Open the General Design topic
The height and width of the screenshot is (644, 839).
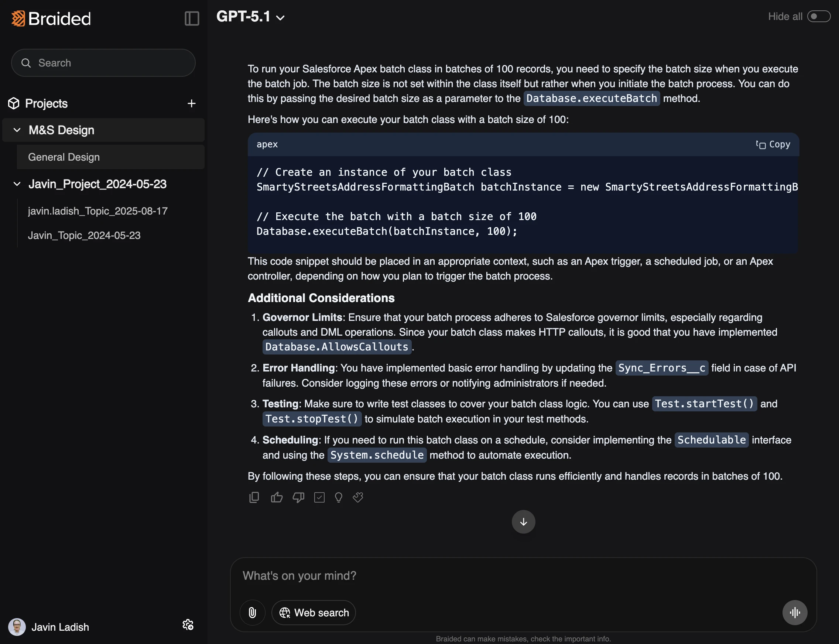click(64, 157)
